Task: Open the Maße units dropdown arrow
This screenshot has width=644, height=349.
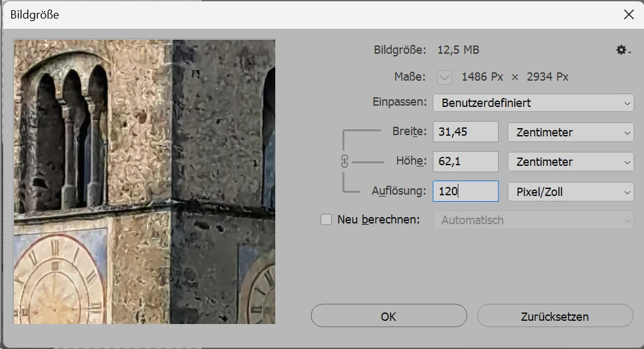Action: (444, 77)
